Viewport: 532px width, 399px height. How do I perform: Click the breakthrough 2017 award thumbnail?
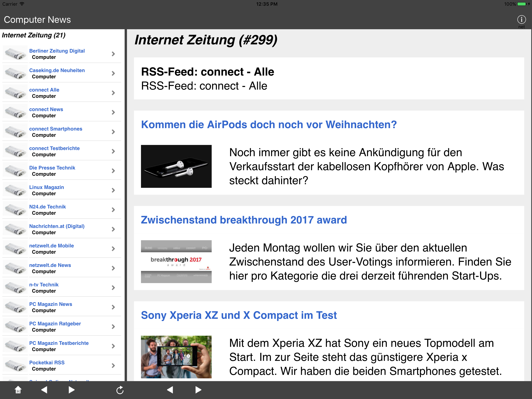[x=176, y=262]
